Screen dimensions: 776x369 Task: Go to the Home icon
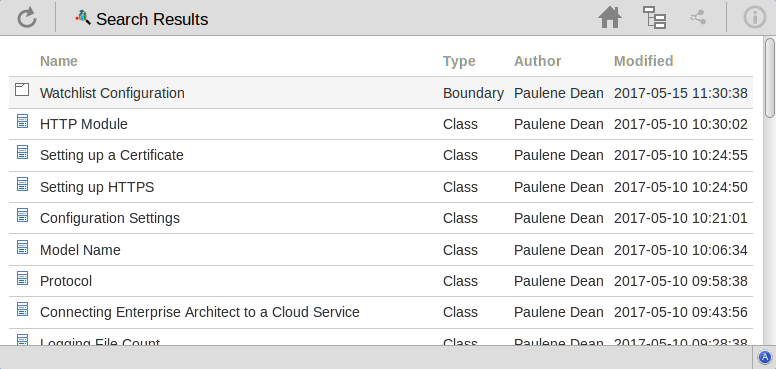coord(610,18)
